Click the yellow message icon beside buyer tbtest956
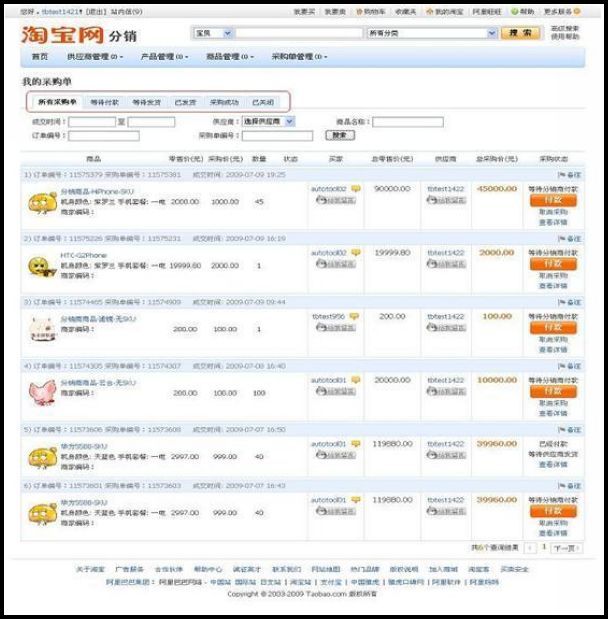Image resolution: width=608 pixels, height=619 pixels. tap(353, 316)
